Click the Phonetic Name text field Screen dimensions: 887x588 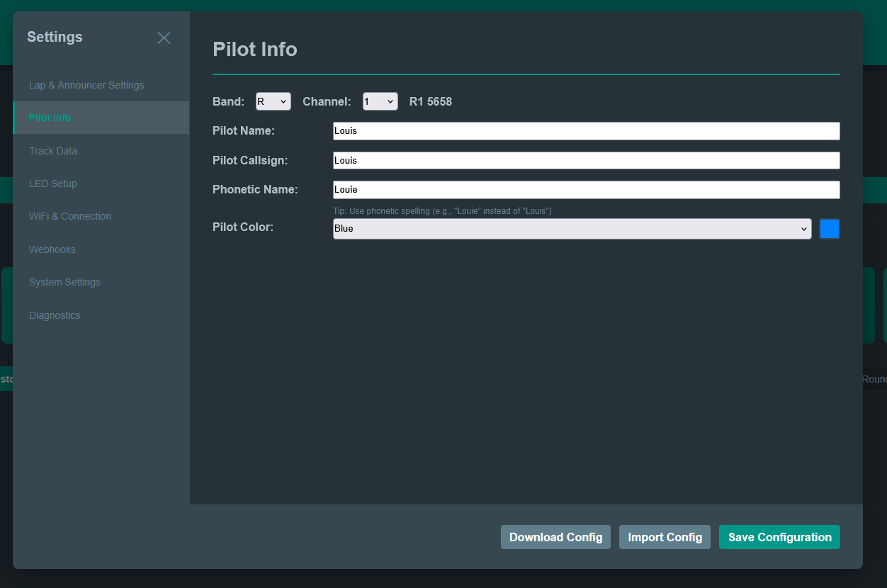click(x=586, y=189)
